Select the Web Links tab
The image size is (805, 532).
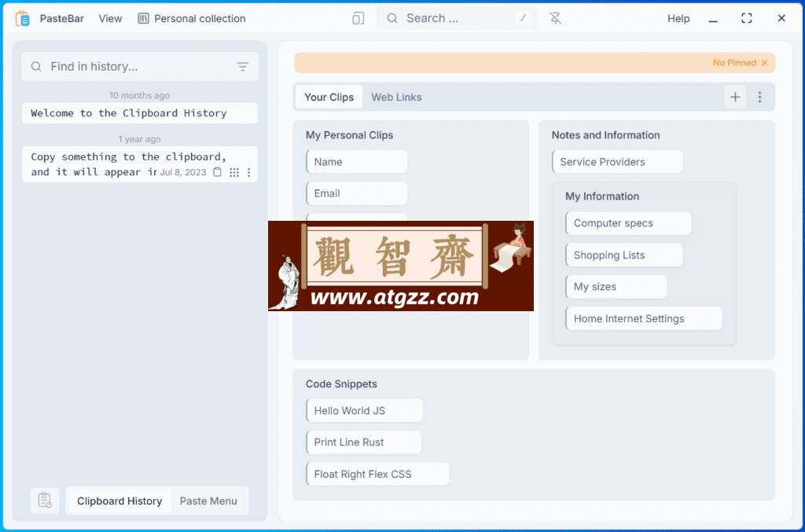[x=396, y=97]
